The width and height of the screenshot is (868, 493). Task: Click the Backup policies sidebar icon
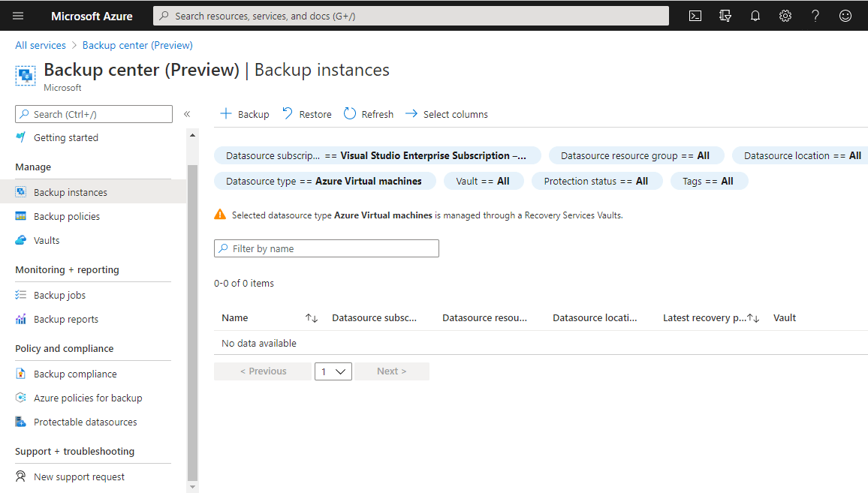(20, 216)
